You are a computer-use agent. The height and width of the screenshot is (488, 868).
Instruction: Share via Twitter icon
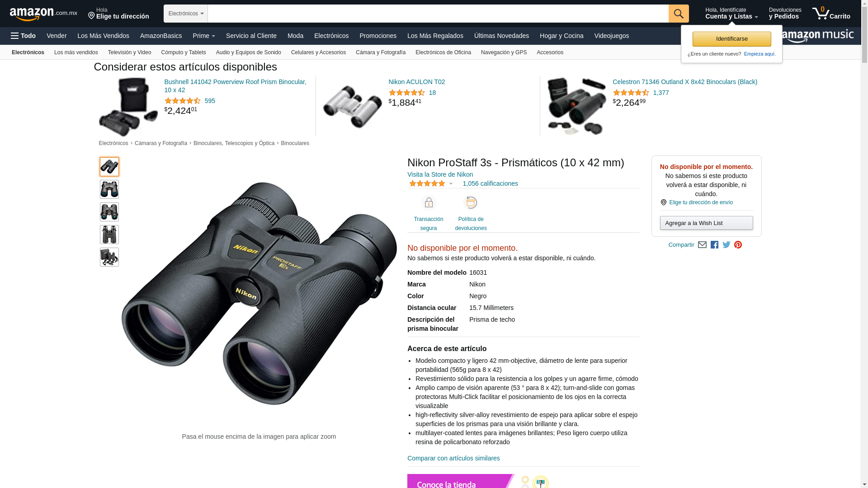726,245
